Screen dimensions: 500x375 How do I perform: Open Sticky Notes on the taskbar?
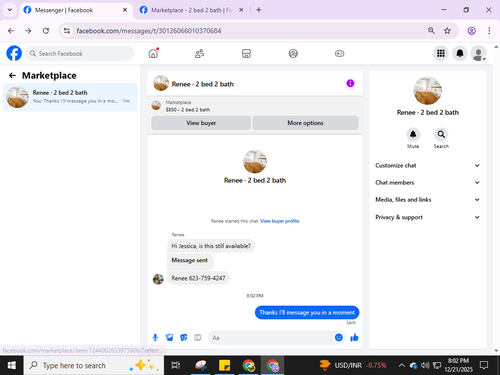pyautogui.click(x=224, y=366)
